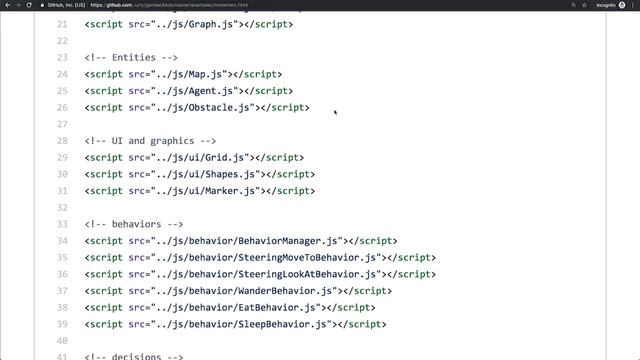Click line number 27
Viewport: 640px width, 360px height.
pyautogui.click(x=62, y=124)
